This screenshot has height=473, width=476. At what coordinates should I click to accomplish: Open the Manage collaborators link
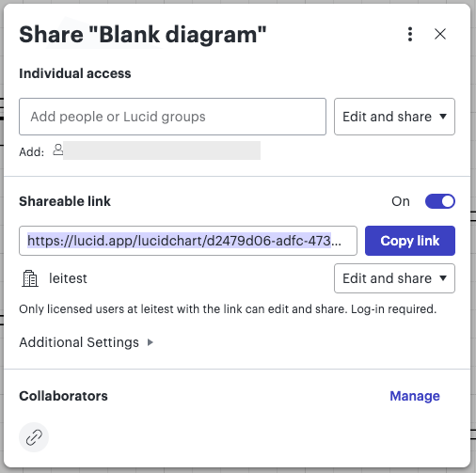tap(415, 396)
